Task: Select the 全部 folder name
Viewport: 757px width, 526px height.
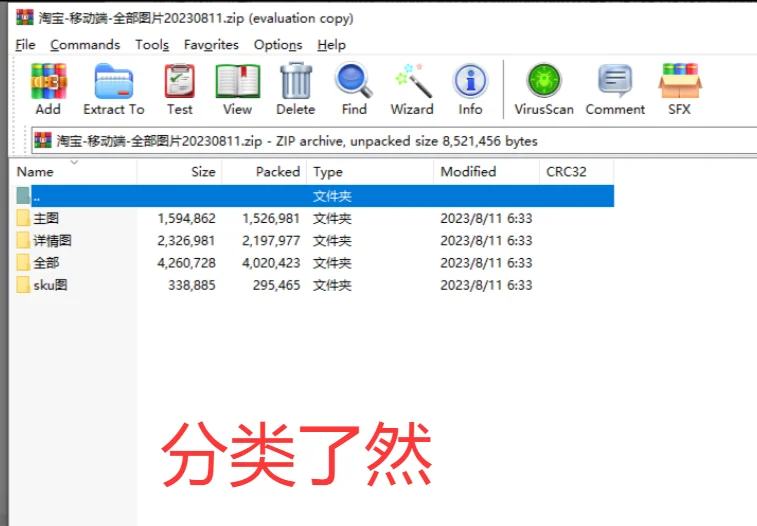Action: (x=46, y=263)
